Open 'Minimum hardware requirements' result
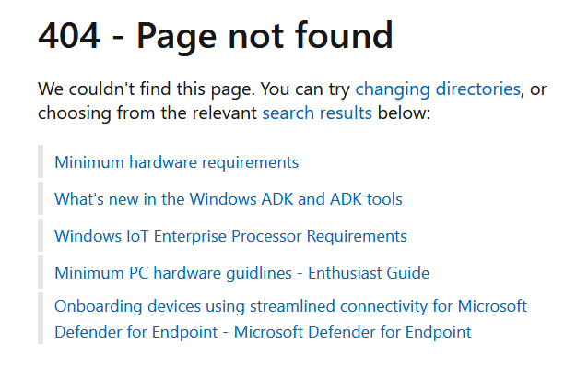The image size is (588, 380). 176,162
